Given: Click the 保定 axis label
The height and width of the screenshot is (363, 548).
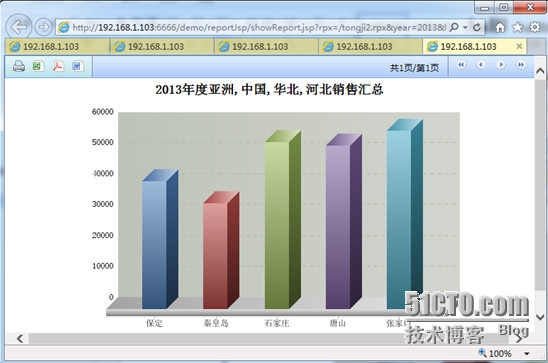Looking at the screenshot, I should point(154,323).
